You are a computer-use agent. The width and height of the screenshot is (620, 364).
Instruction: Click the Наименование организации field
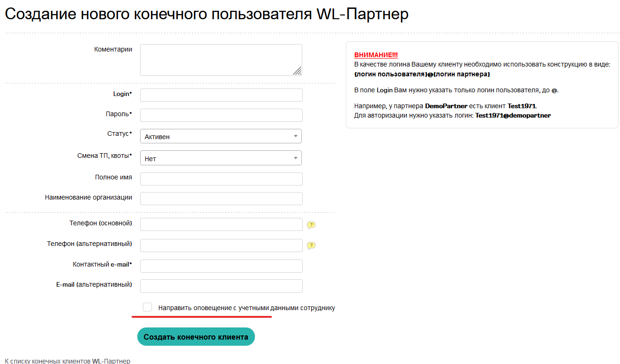click(221, 199)
